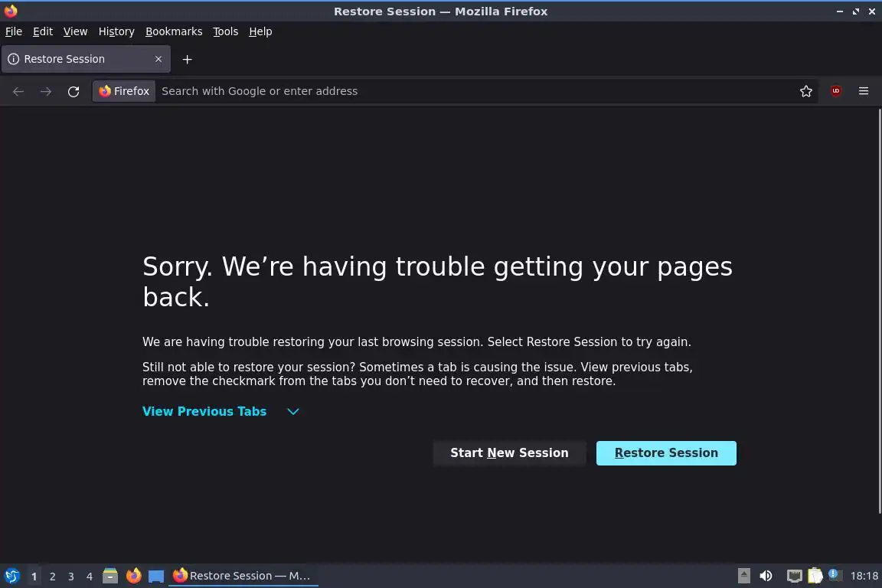
Task: Maximize the Firefox window
Action: [x=855, y=11]
